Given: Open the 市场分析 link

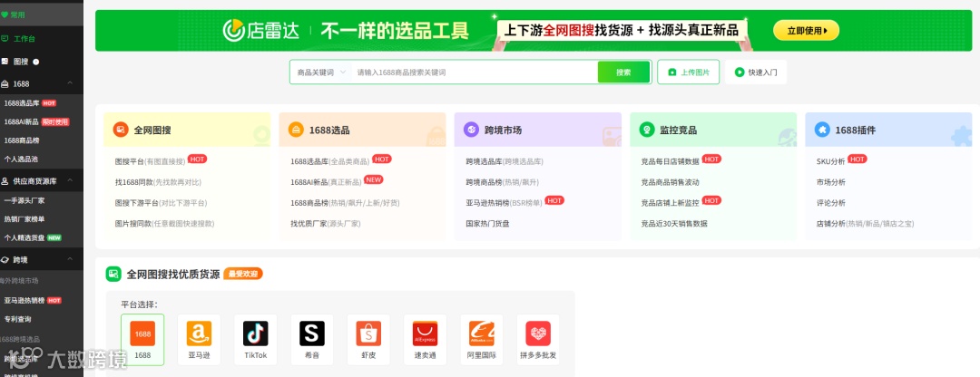Looking at the screenshot, I should click(x=830, y=182).
